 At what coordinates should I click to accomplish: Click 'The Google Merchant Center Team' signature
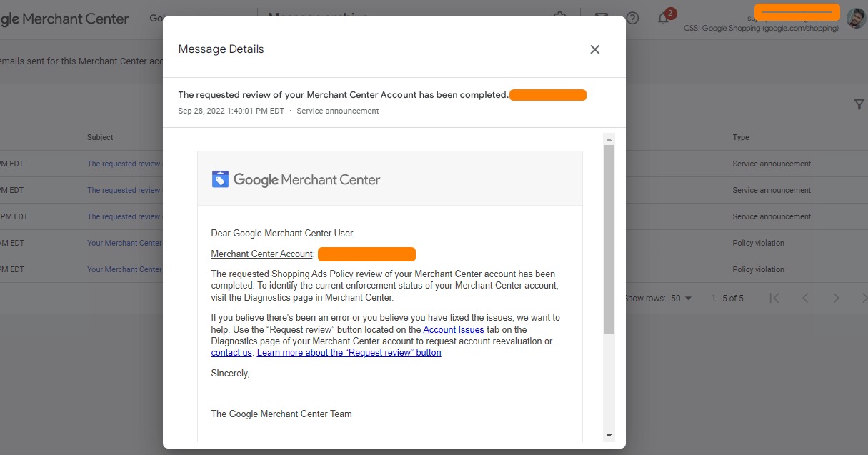(281, 414)
